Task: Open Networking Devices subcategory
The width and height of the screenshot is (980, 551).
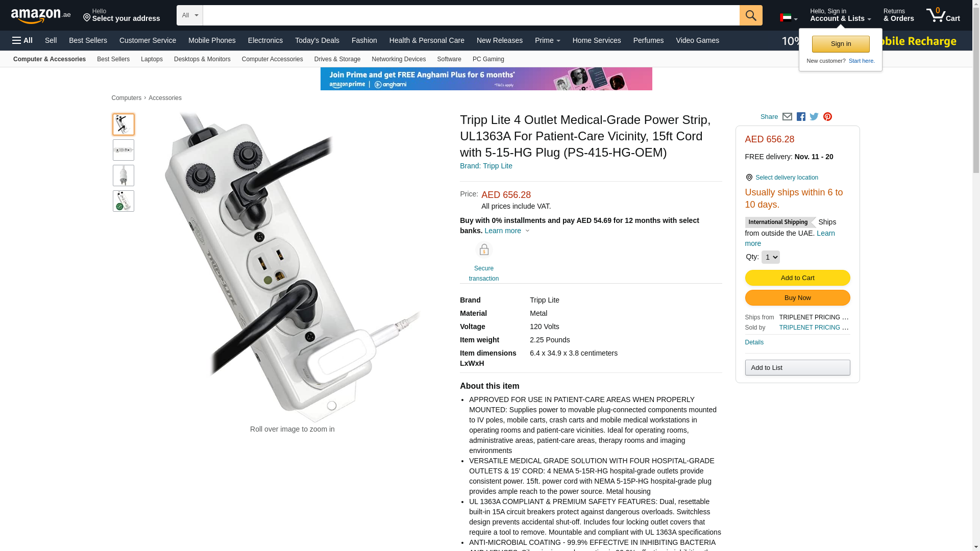Action: [399, 59]
